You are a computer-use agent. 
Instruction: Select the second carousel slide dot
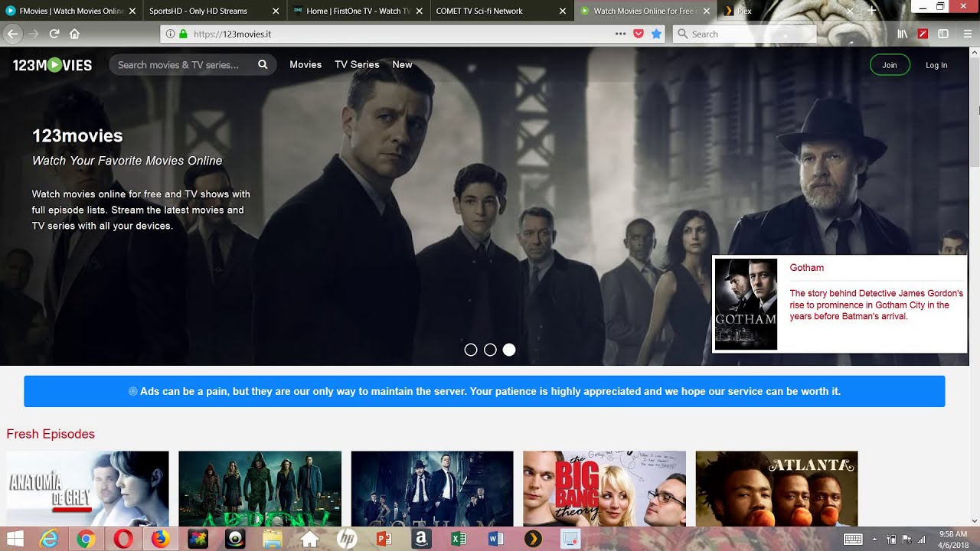[490, 350]
